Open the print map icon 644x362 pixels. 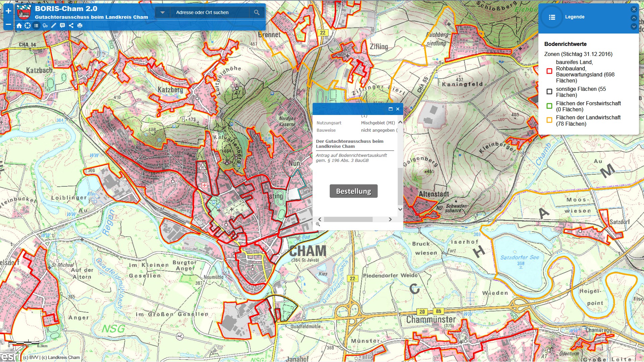pyautogui.click(x=80, y=25)
